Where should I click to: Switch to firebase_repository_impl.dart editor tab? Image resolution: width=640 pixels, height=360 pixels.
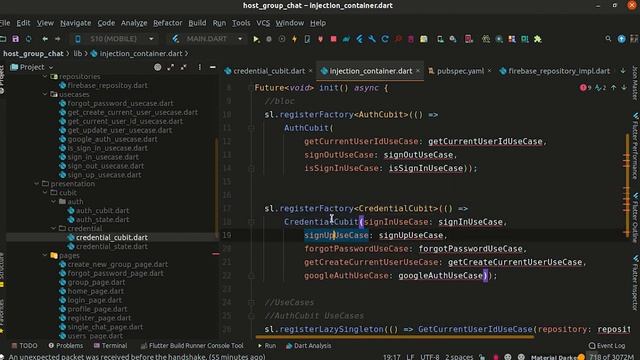[x=559, y=71]
